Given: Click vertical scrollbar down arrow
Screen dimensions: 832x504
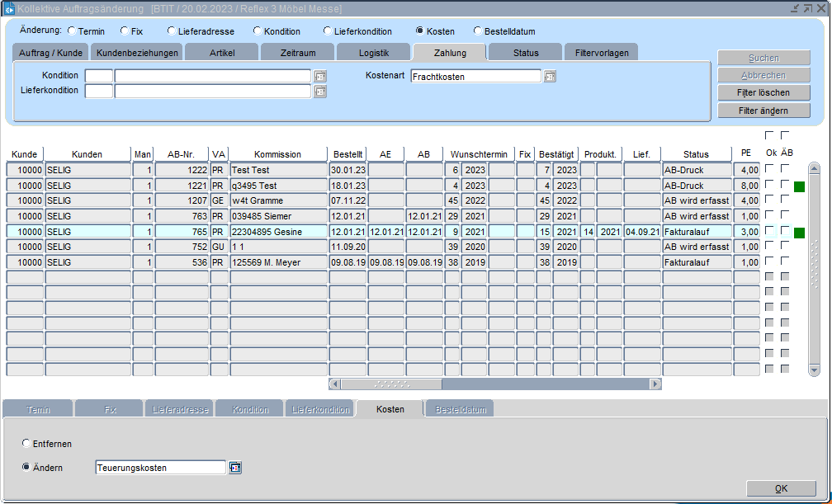Looking at the screenshot, I should [814, 369].
